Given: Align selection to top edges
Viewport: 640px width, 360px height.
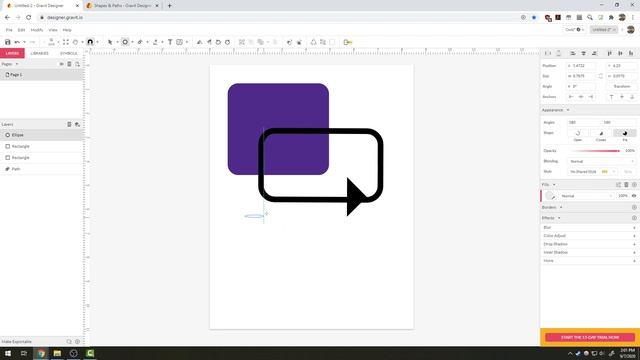Looking at the screenshot, I should coord(609,53).
